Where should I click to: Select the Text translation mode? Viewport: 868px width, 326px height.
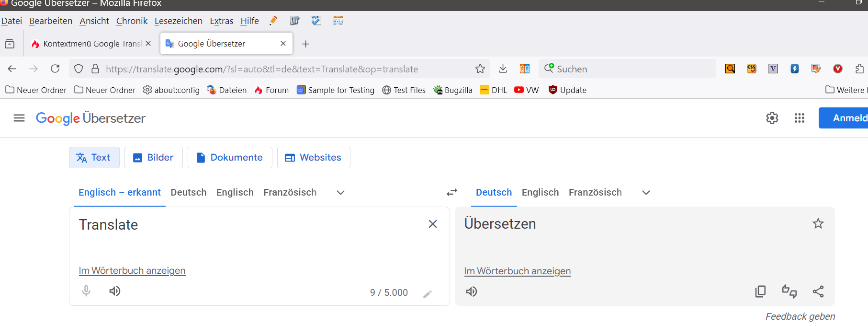(94, 157)
